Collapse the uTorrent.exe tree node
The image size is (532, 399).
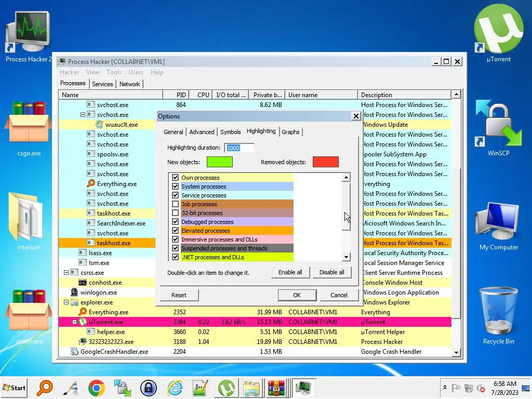pos(74,322)
